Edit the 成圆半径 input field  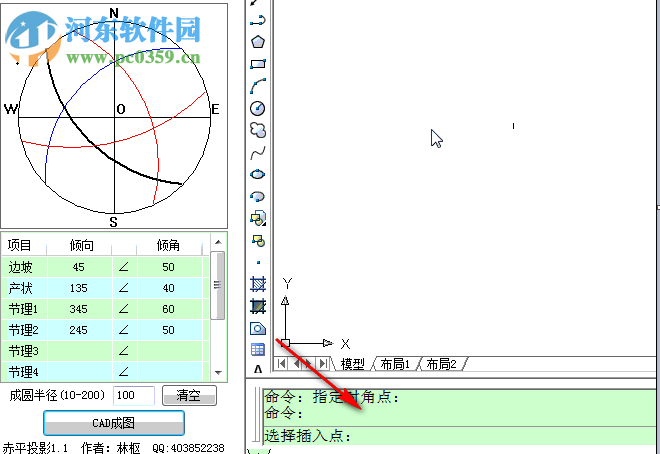(134, 396)
